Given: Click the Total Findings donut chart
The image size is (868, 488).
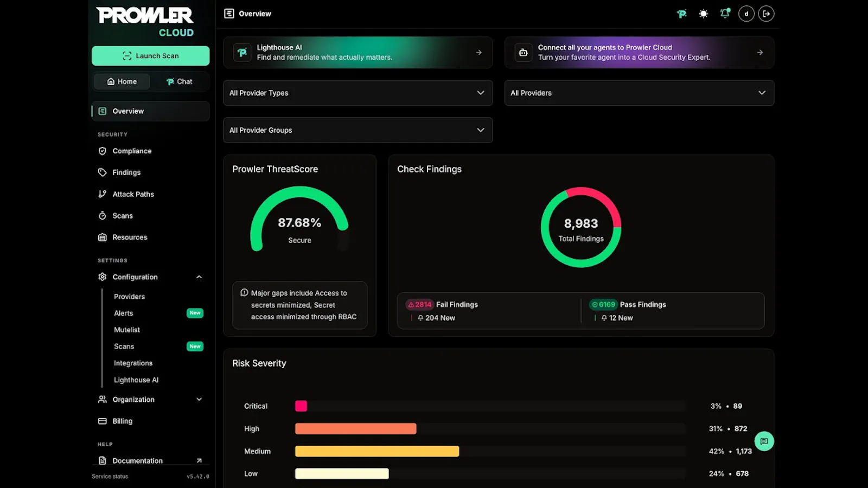Looking at the screenshot, I should point(581,227).
